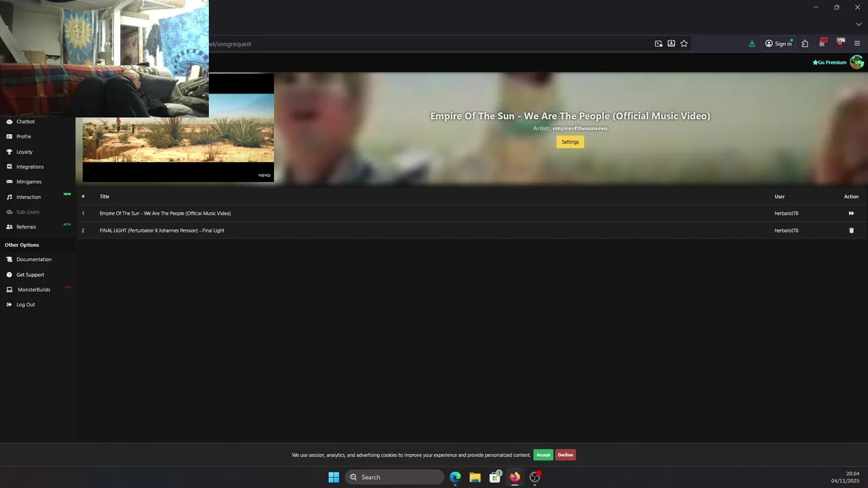Skip the current Empire Of The Sun song
868x488 pixels.
[x=851, y=213]
